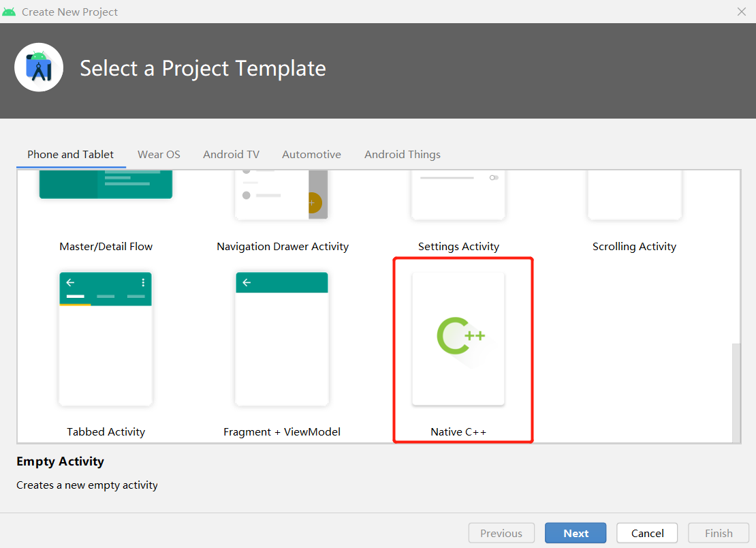Click the Cancel button
This screenshot has height=548, width=756.
(x=647, y=533)
